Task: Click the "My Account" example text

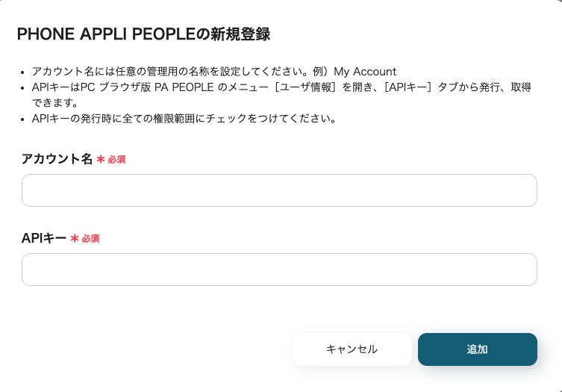Action: [365, 72]
